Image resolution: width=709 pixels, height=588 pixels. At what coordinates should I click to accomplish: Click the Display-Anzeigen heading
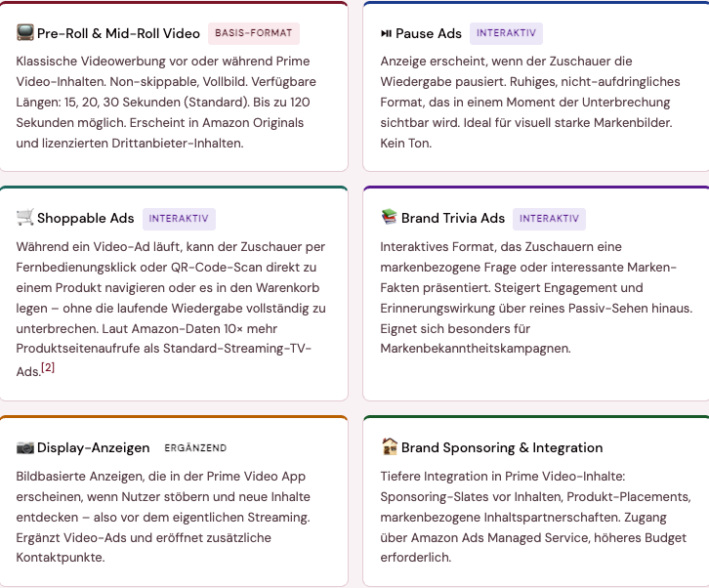coord(93,447)
